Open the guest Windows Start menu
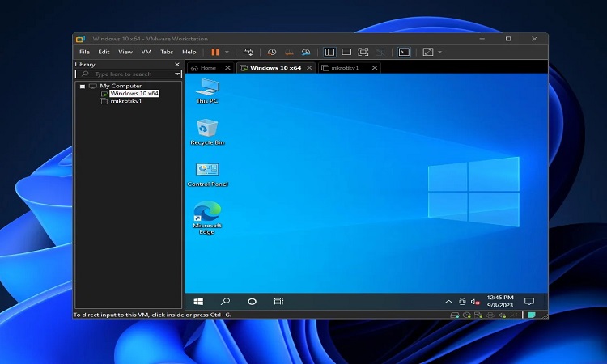607x364 pixels. click(x=198, y=302)
